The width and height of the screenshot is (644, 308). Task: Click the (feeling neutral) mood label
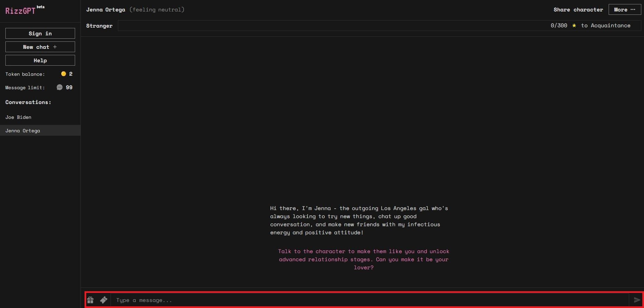point(157,10)
